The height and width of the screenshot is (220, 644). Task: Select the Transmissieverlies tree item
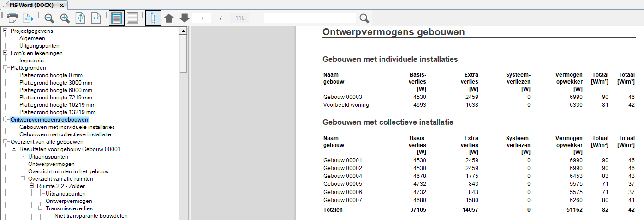69,208
